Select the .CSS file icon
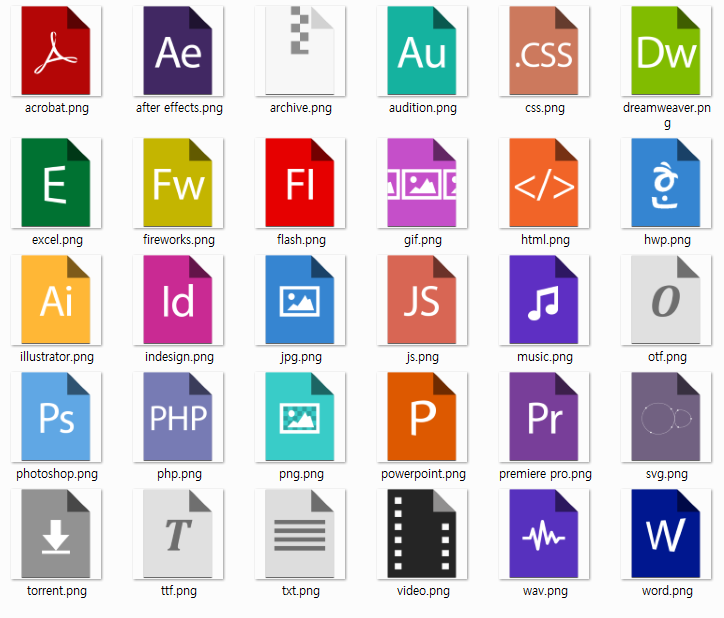 [543, 51]
